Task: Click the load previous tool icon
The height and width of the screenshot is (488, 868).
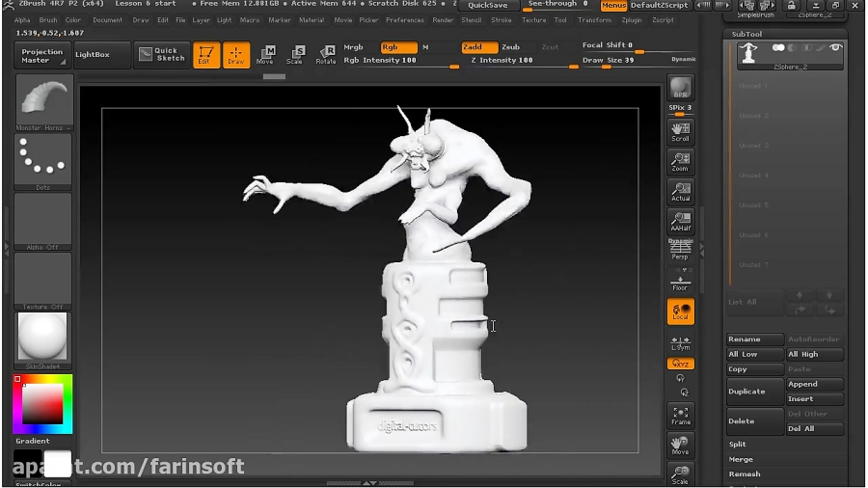Action: [748, 6]
